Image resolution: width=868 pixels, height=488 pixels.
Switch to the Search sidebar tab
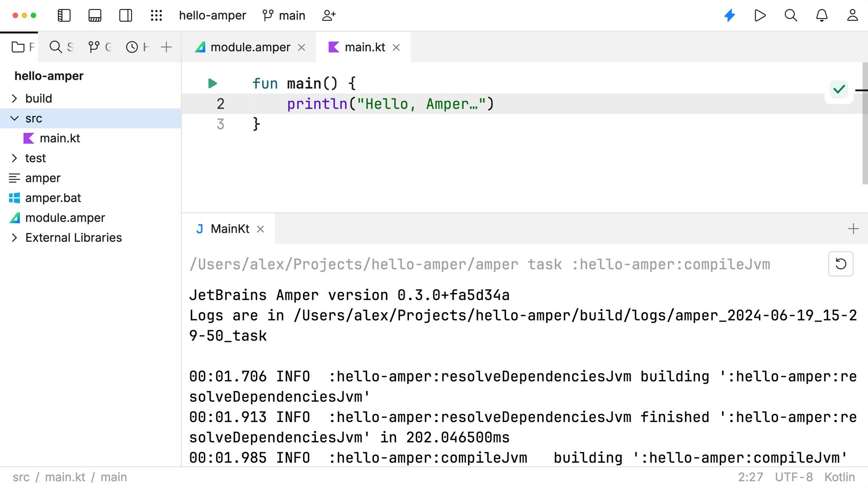[61, 47]
